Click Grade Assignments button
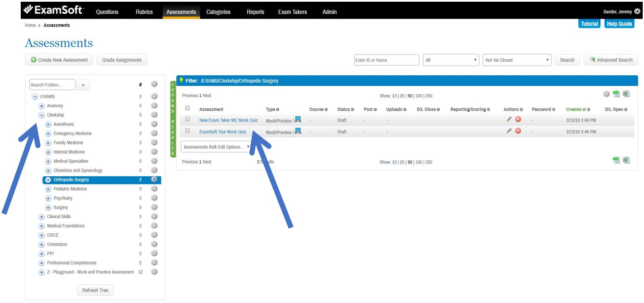The width and height of the screenshot is (644, 303). 122,60
